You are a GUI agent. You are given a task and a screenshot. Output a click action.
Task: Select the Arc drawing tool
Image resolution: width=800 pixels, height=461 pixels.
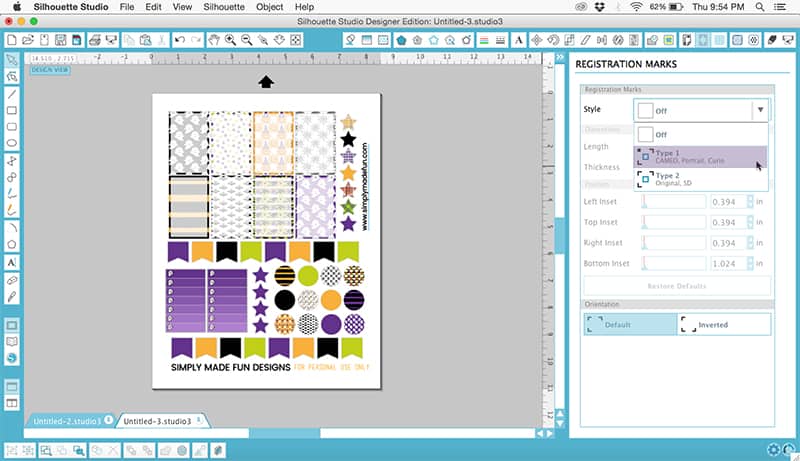[x=11, y=228]
